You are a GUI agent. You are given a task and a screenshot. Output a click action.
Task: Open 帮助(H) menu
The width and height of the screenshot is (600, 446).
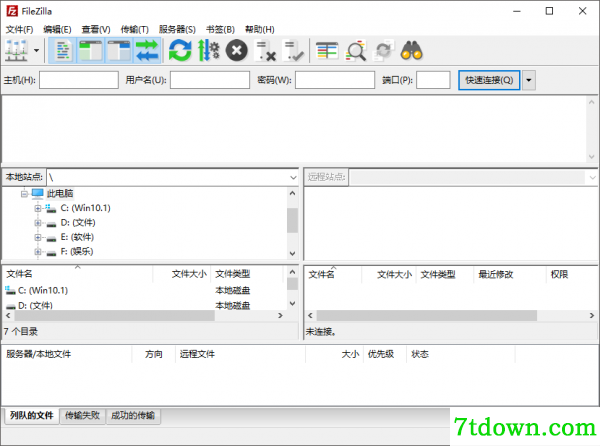[259, 29]
